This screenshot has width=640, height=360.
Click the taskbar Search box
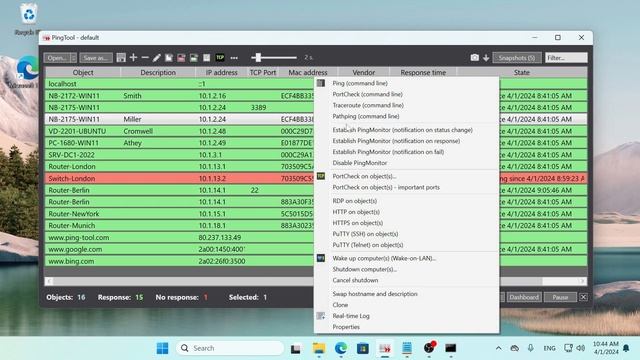(230, 348)
